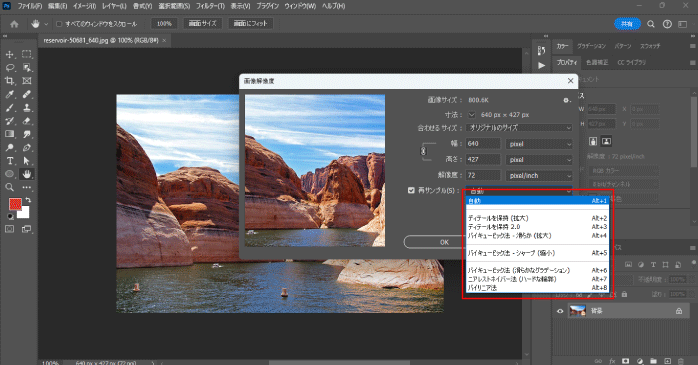
Task: Open the 合わせるサイズ dropdown
Action: pyautogui.click(x=519, y=128)
